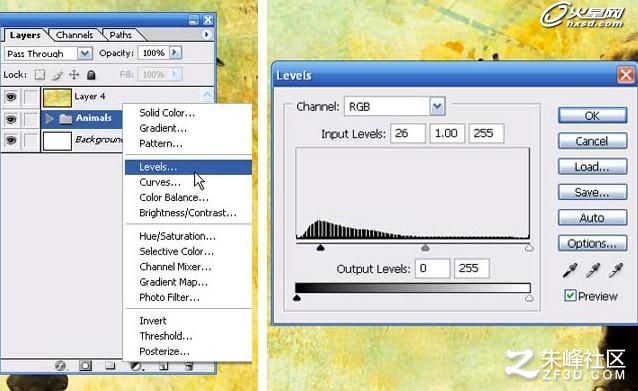
Task: Hide the Animals group eye icon
Action: 11,119
